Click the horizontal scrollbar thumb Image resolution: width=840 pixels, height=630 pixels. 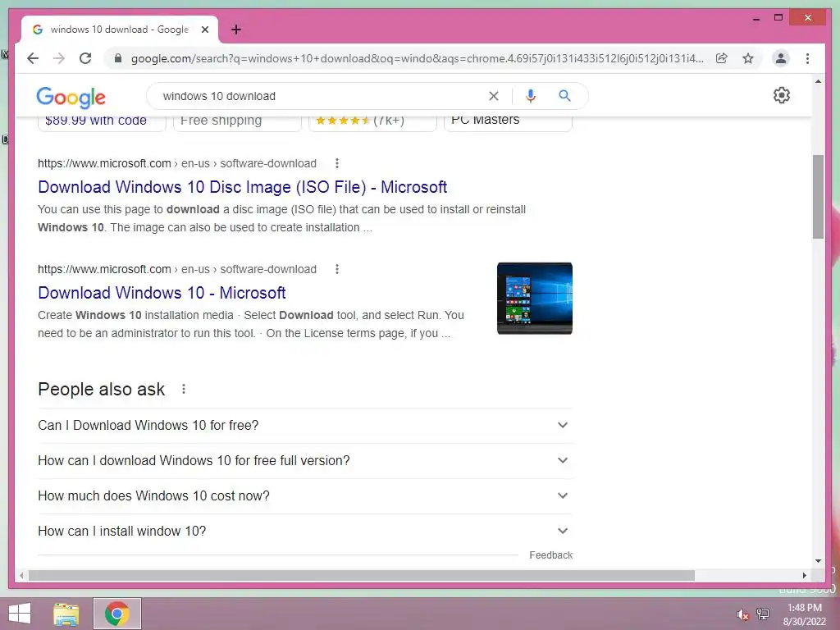[362, 575]
